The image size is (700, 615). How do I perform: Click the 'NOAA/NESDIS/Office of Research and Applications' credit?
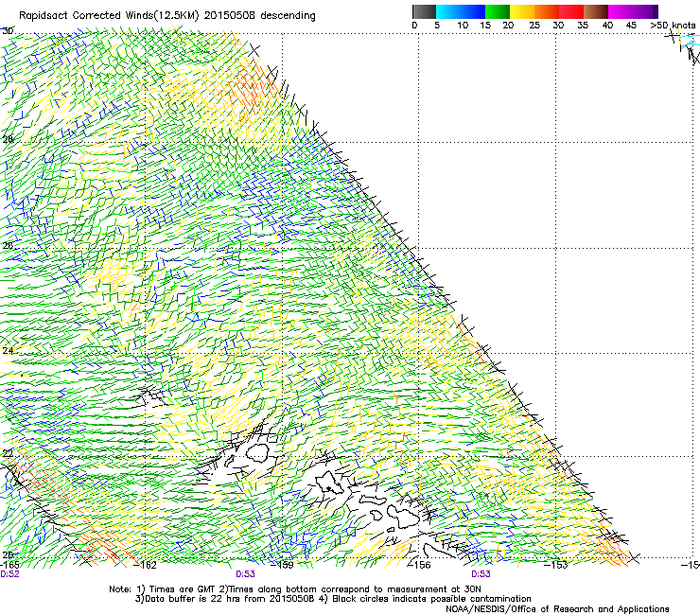click(x=557, y=609)
